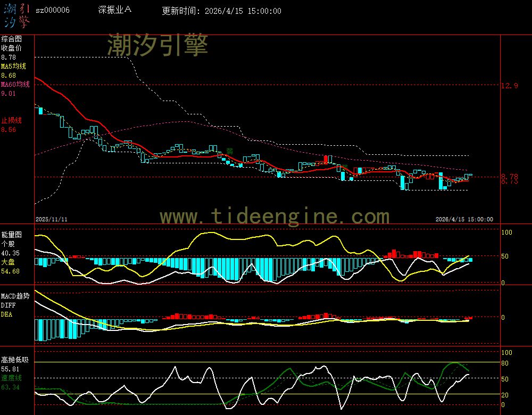Click the first cyan candlestick at chart start
Viewport: 532px width, 415px height.
[x=40, y=110]
